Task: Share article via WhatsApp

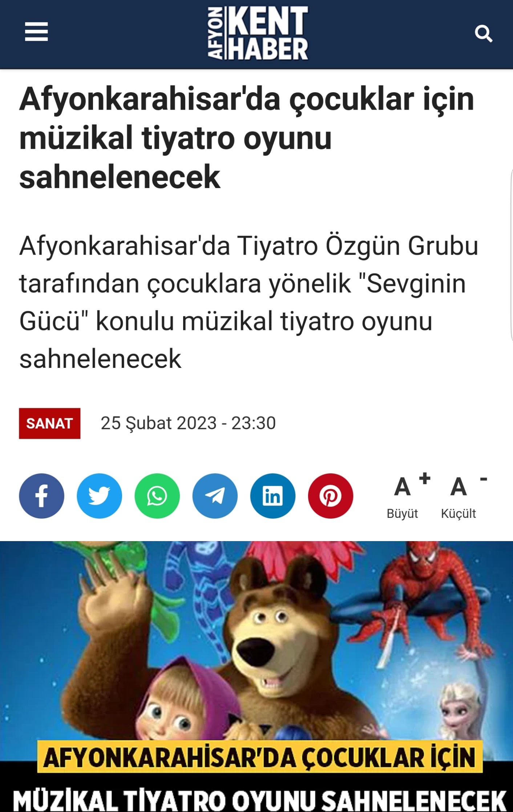Action: [x=157, y=496]
